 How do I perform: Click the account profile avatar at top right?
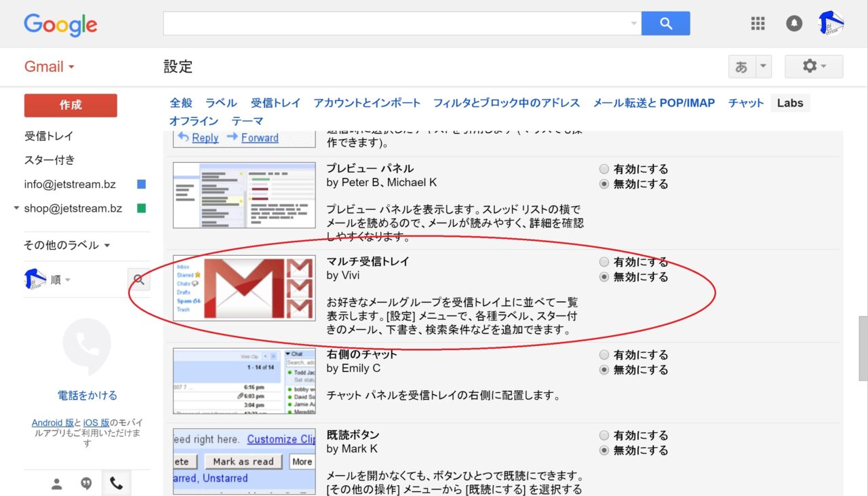tap(831, 24)
